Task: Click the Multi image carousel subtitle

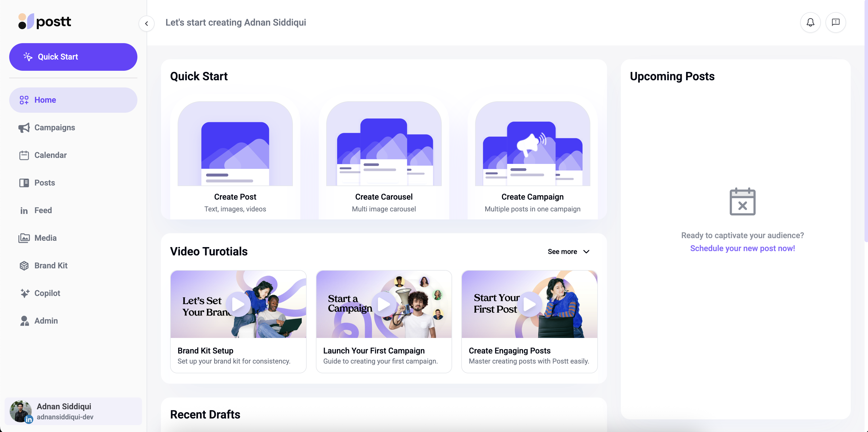Action: pyautogui.click(x=384, y=209)
